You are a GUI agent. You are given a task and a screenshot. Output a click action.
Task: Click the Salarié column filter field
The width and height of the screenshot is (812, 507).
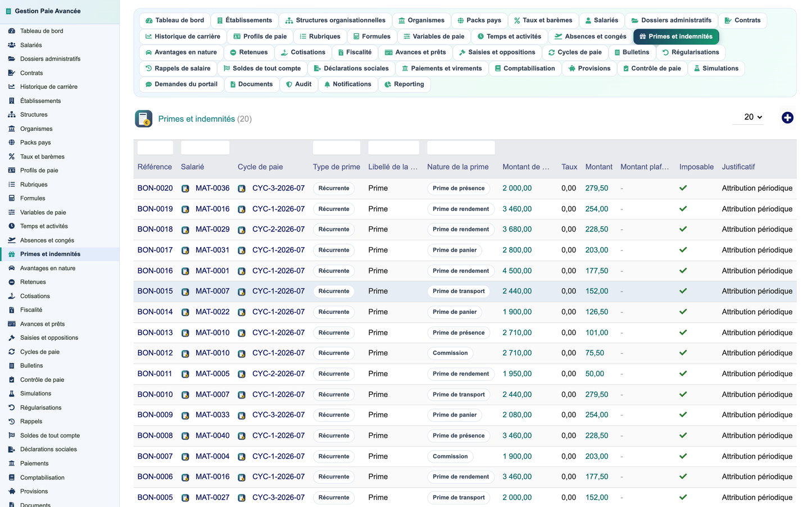coord(205,148)
